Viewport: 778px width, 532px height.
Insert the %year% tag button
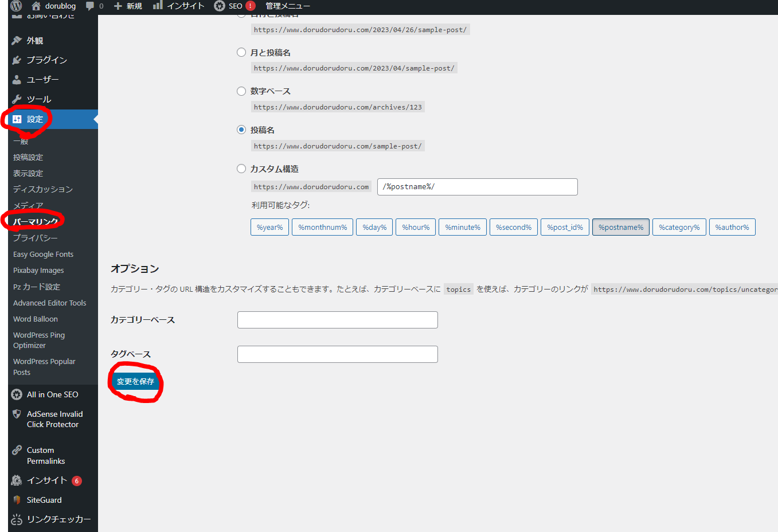[269, 227]
